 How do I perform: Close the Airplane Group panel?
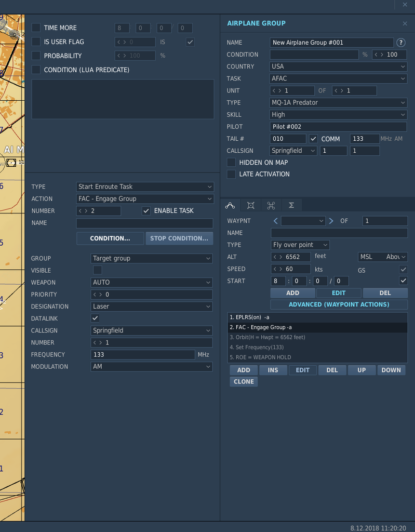pyautogui.click(x=405, y=23)
